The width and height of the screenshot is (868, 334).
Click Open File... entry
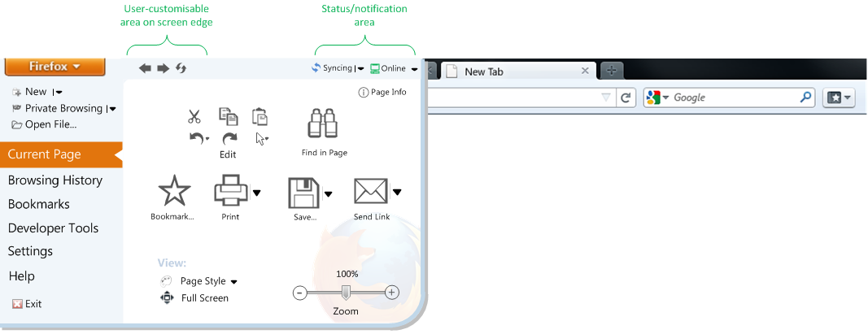(x=44, y=124)
